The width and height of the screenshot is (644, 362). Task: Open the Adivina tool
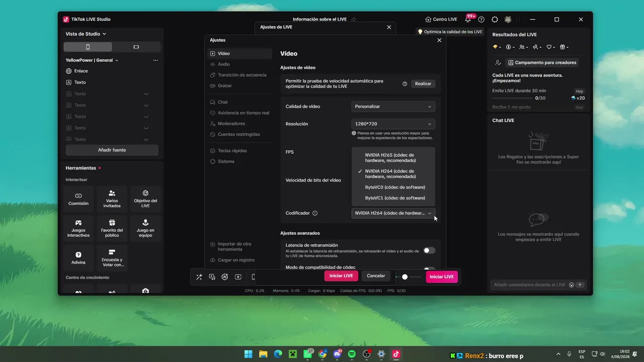point(78,258)
